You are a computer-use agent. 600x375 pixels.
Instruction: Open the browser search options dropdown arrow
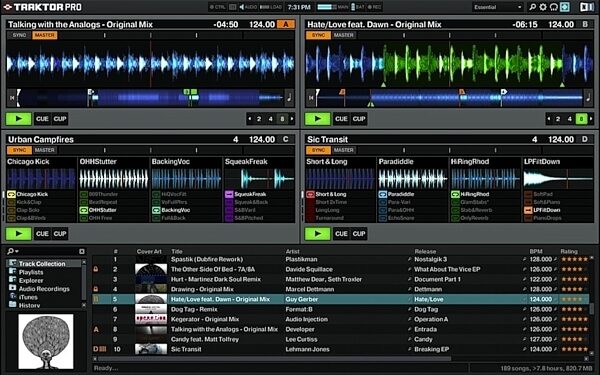coord(17,251)
